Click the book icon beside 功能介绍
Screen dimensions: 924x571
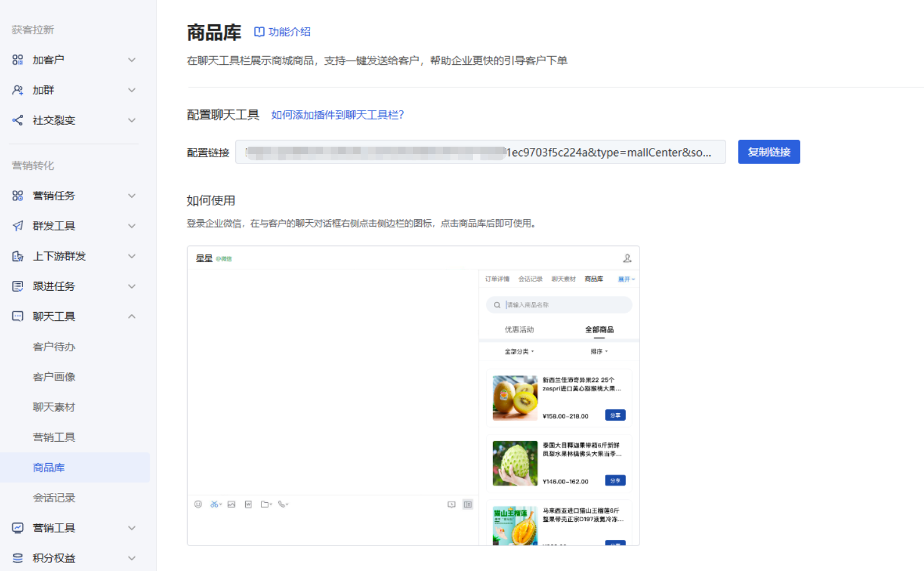tap(259, 32)
